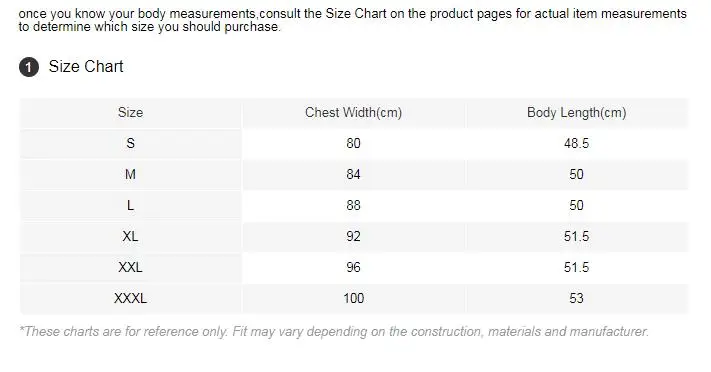Click chest width value 80
Screen dimensions: 711x372
point(353,143)
